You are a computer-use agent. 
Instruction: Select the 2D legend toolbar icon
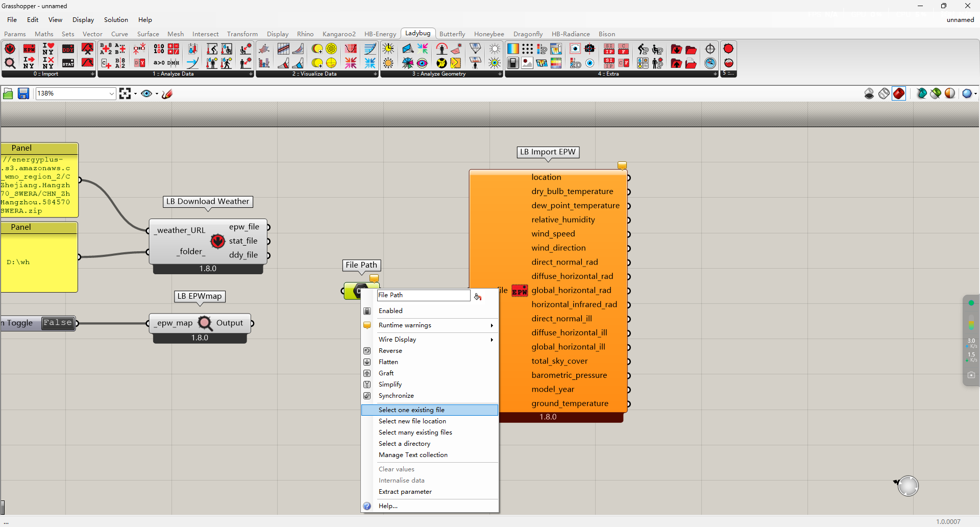point(575,63)
